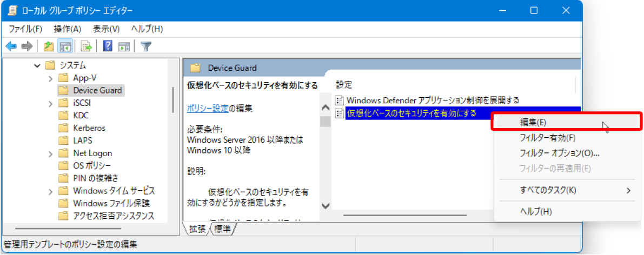Open the ヘルプ(H) menu in menu bar
This screenshot has height=255, width=644.
(x=147, y=29)
